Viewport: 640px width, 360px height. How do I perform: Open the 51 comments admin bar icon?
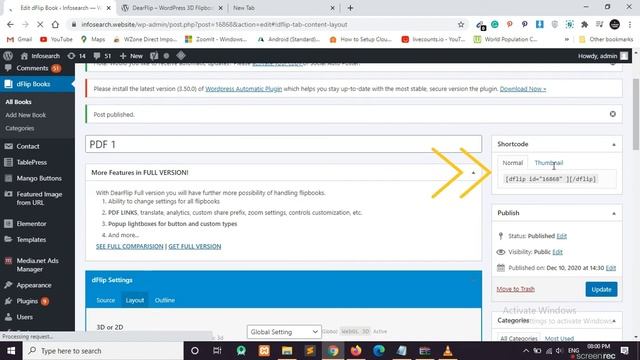[102, 56]
